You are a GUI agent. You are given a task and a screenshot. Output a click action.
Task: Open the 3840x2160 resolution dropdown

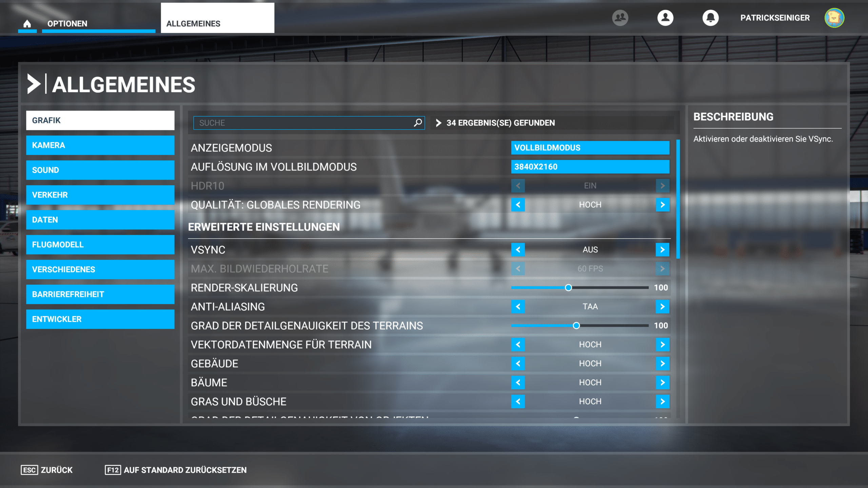pyautogui.click(x=590, y=167)
